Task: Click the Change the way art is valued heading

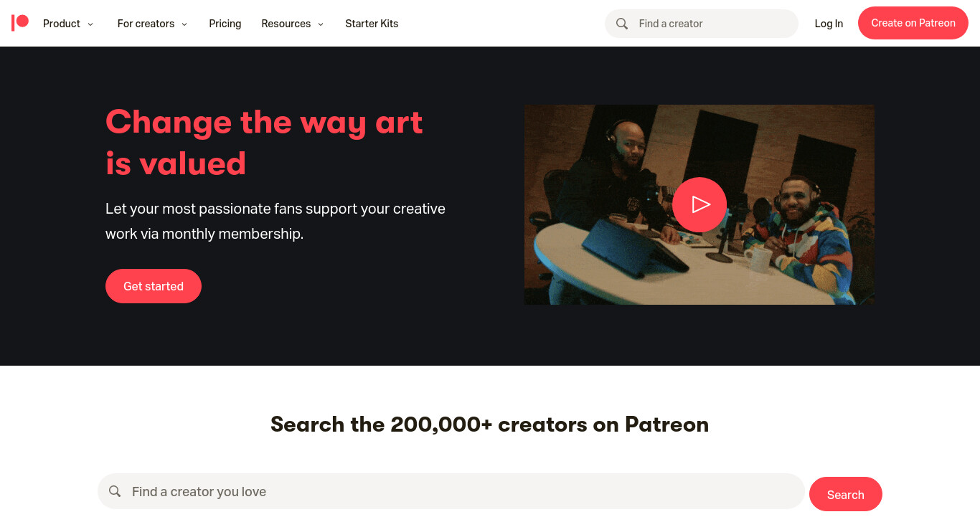Action: point(264,143)
